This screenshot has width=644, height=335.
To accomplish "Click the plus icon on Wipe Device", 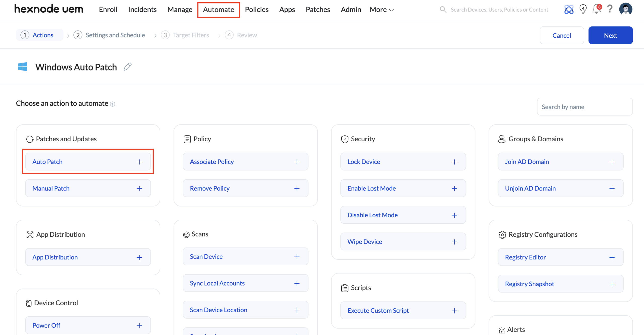I will click(x=454, y=242).
